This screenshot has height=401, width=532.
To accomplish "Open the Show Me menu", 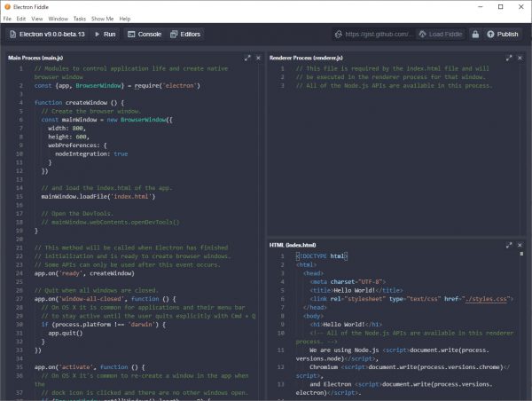I will tap(103, 19).
